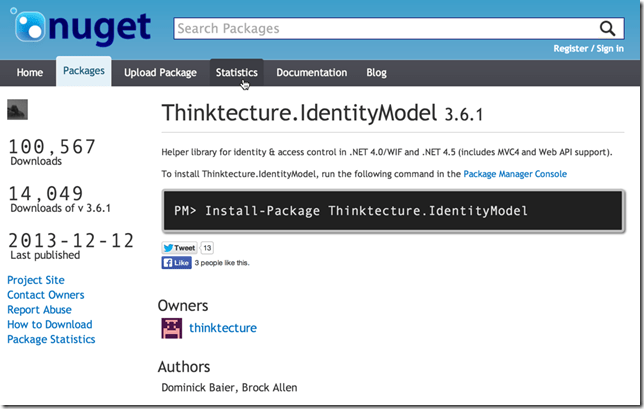Click the 14,049 downloads count

pos(46,193)
